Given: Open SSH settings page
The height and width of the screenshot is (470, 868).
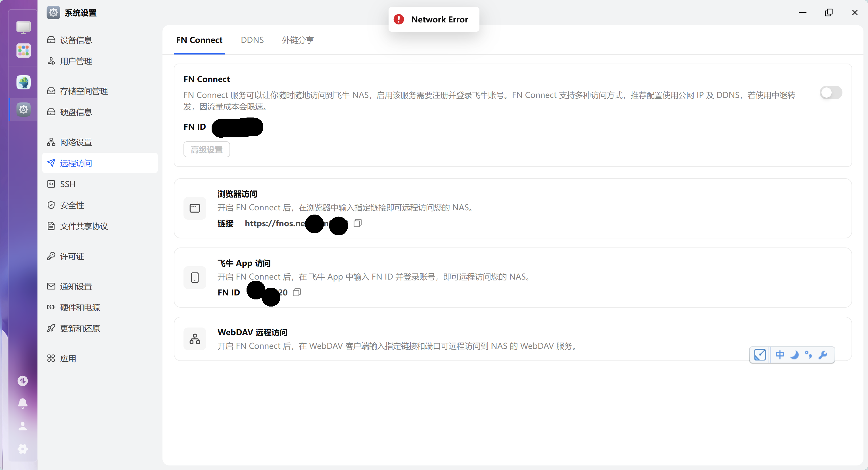Looking at the screenshot, I should [67, 184].
